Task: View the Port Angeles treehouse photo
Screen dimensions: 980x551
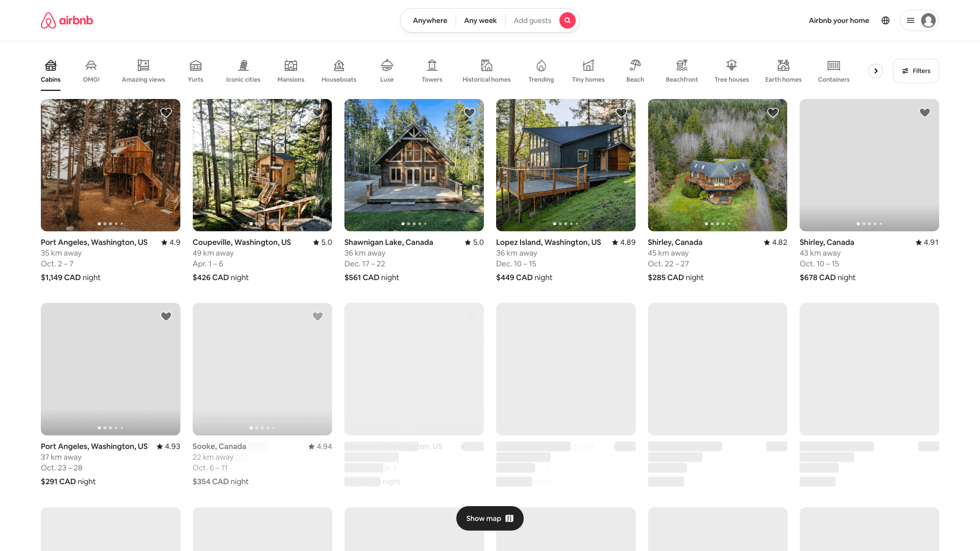Action: click(110, 165)
